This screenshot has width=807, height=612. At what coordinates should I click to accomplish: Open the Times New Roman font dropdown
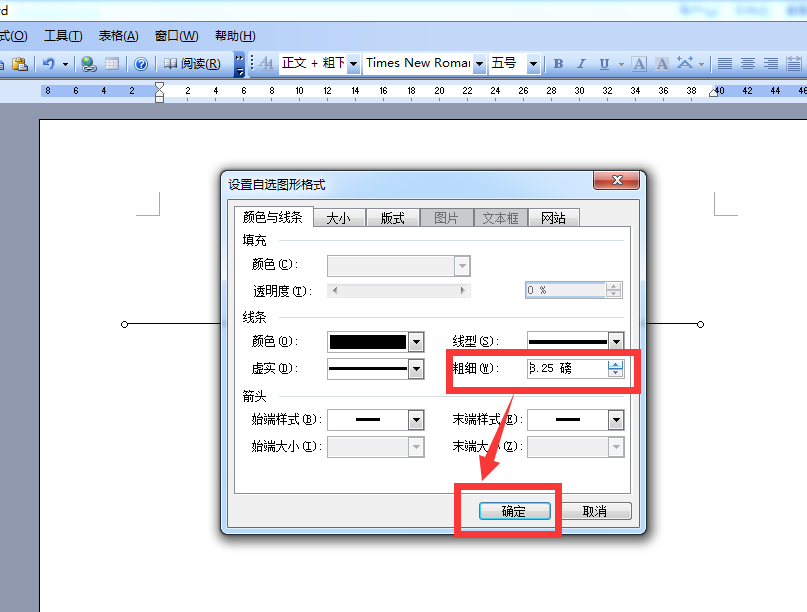479,64
